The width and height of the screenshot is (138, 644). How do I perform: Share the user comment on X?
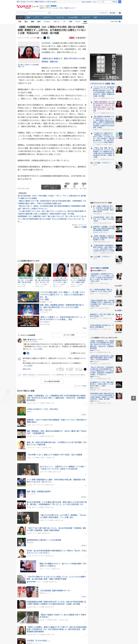pyautogui.click(x=85, y=369)
